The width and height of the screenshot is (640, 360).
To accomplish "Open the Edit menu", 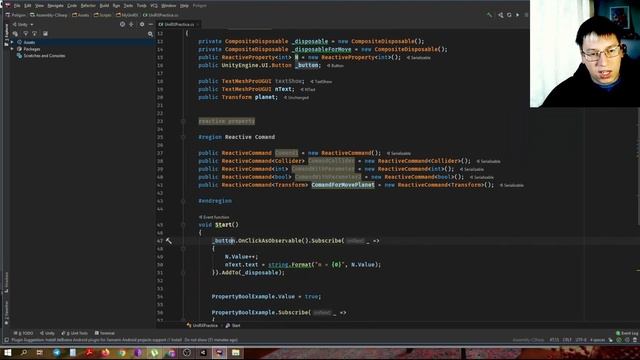I will click(x=28, y=6).
